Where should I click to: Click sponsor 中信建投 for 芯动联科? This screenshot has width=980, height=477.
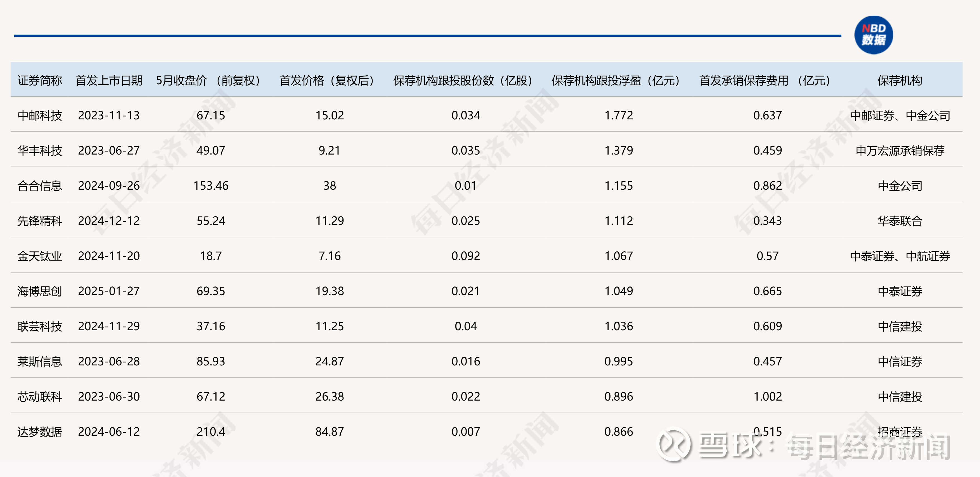pyautogui.click(x=900, y=396)
